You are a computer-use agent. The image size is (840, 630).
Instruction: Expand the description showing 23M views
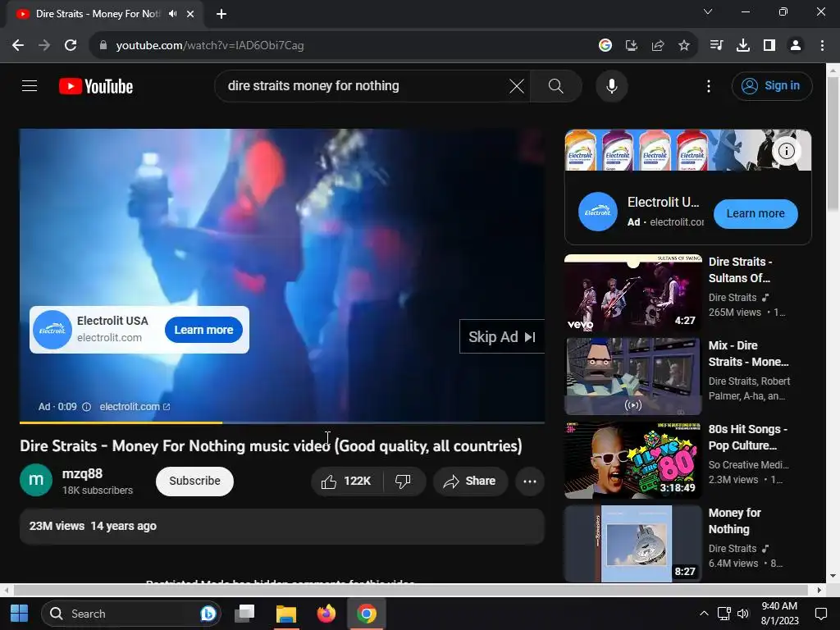coord(282,526)
